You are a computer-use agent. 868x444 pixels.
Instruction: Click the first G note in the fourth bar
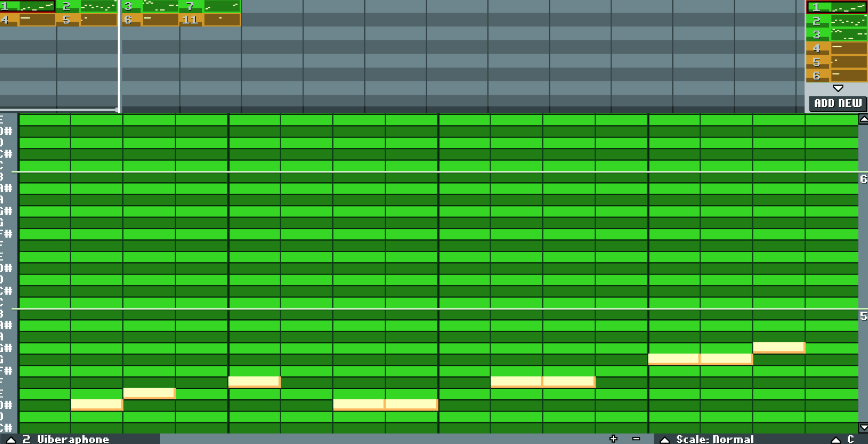click(x=674, y=359)
